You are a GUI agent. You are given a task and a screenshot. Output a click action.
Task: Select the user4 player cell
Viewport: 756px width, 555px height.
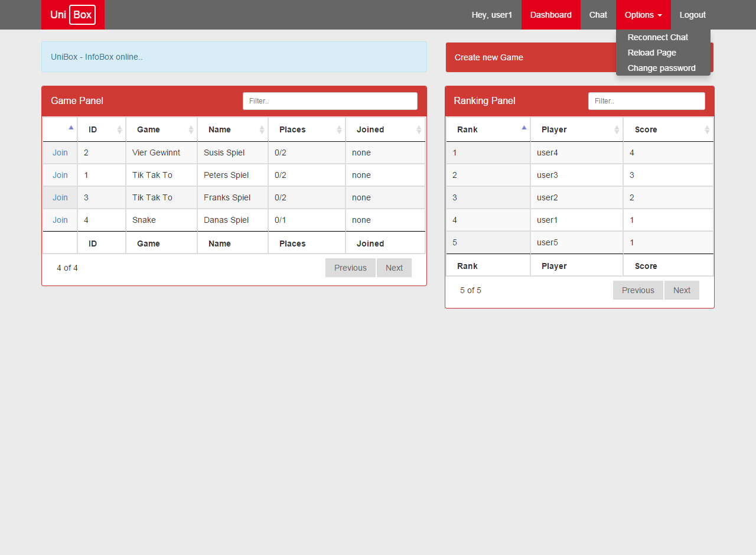point(576,152)
